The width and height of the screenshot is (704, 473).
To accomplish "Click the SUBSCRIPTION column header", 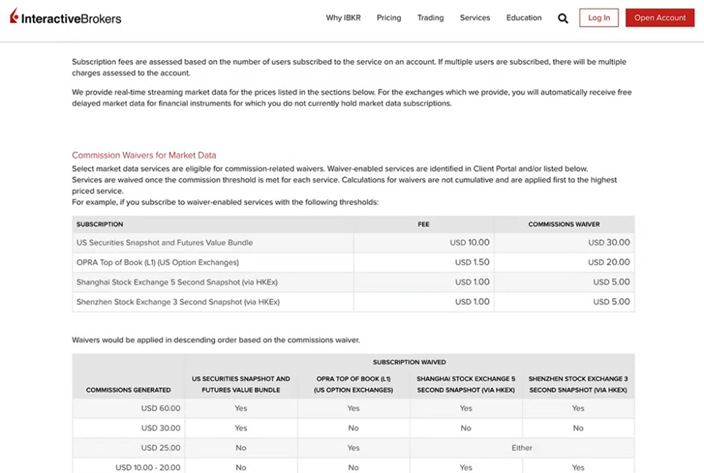I will (x=100, y=224).
